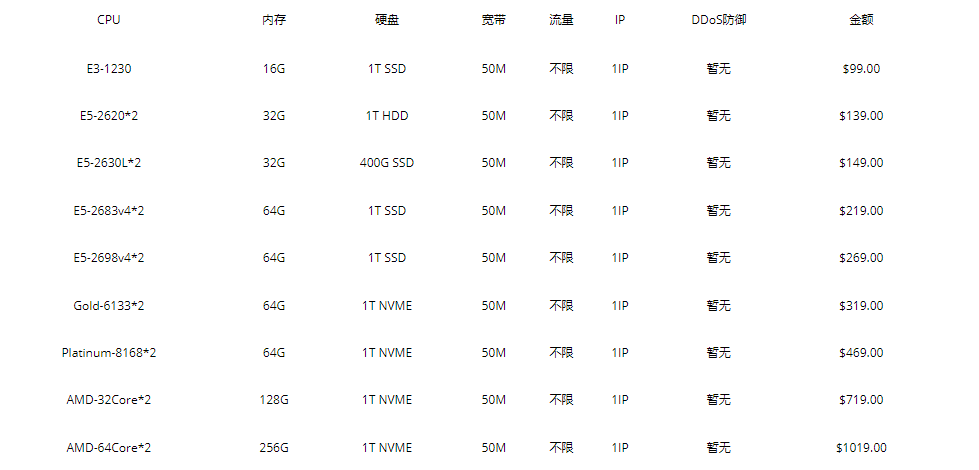Choose the E5-2683v4*2 configuration

click(109, 211)
